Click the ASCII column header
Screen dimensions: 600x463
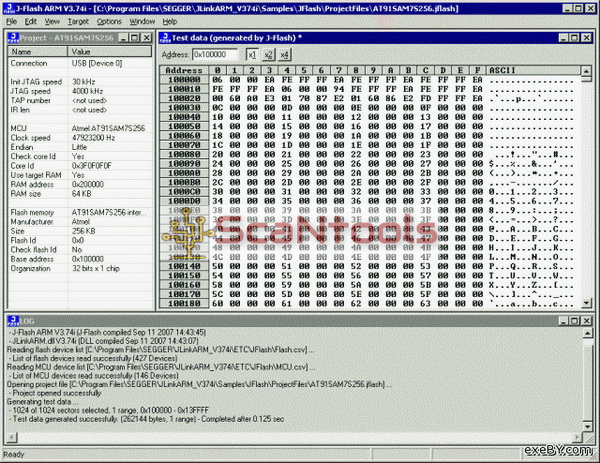533,70
